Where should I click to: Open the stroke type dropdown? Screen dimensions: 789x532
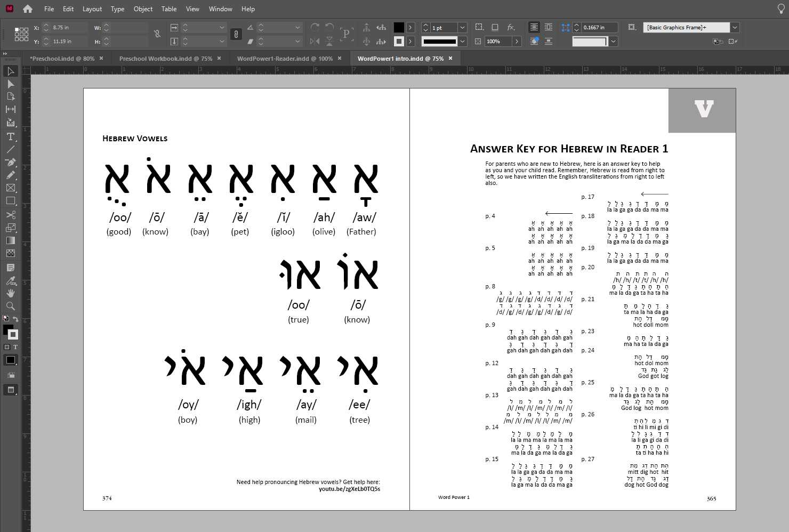point(463,41)
